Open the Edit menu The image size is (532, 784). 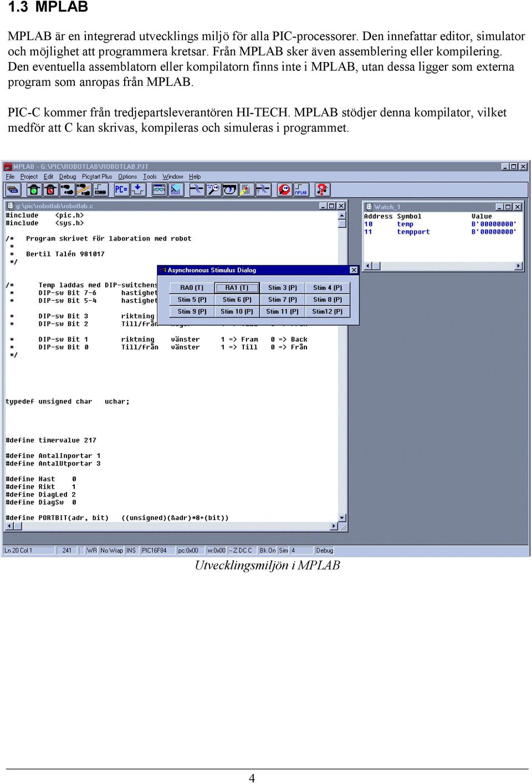(x=48, y=177)
